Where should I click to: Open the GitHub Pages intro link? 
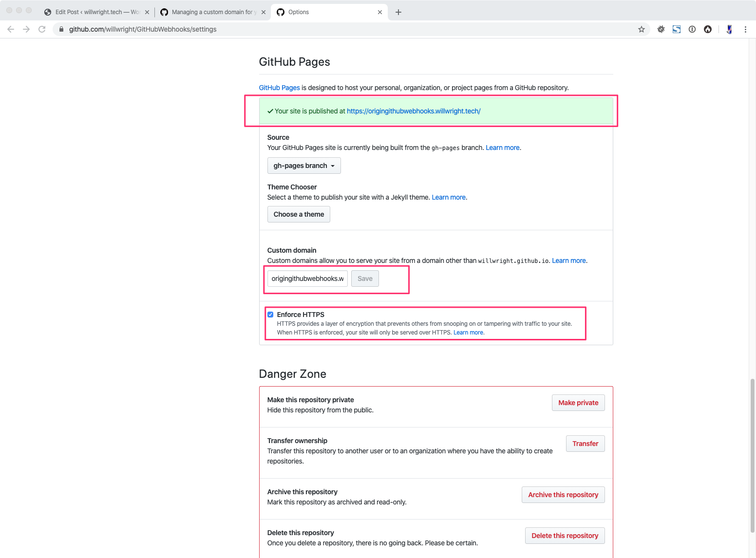click(x=279, y=88)
